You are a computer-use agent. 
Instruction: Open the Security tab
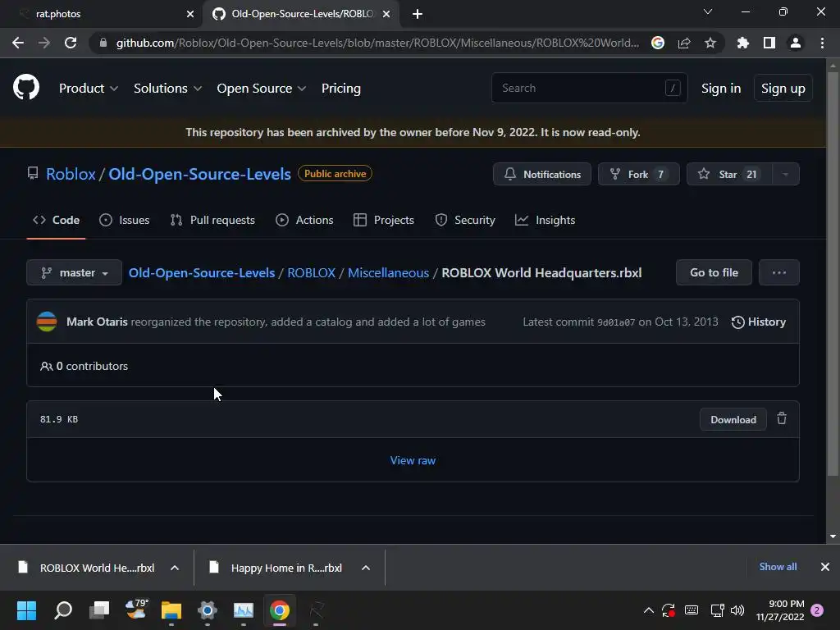click(465, 220)
